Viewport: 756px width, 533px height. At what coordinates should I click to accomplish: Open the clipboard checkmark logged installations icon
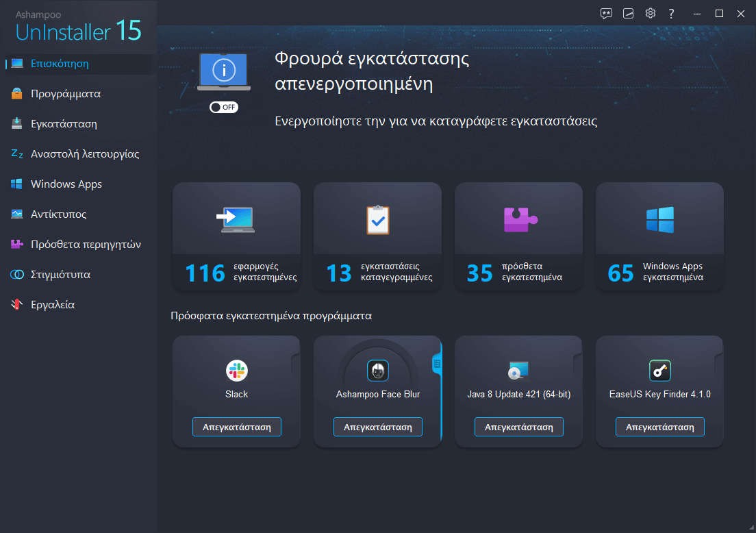pos(378,220)
